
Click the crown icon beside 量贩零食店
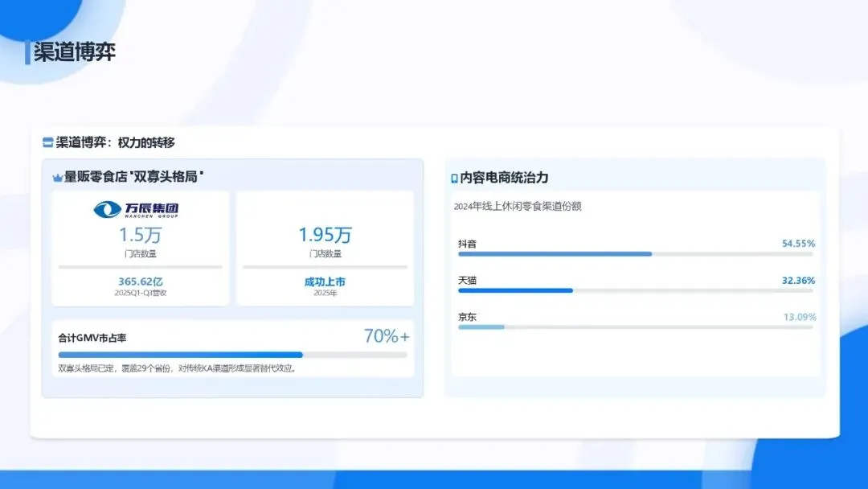click(58, 178)
